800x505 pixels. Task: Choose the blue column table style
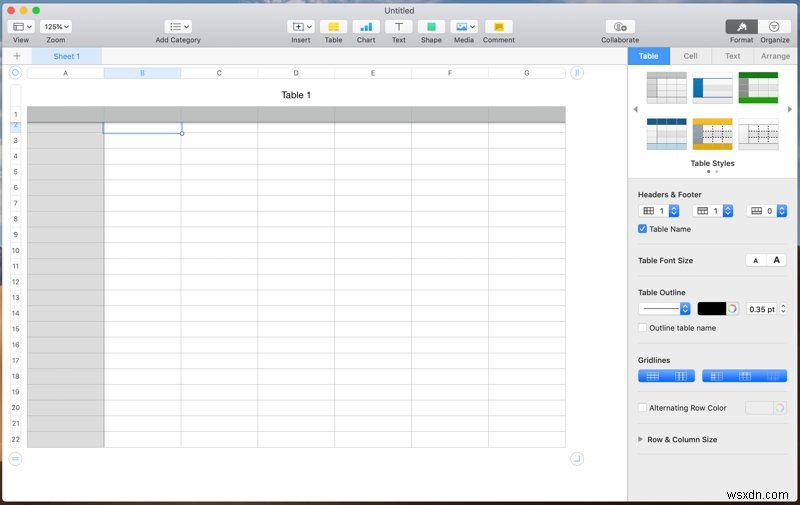(x=712, y=88)
